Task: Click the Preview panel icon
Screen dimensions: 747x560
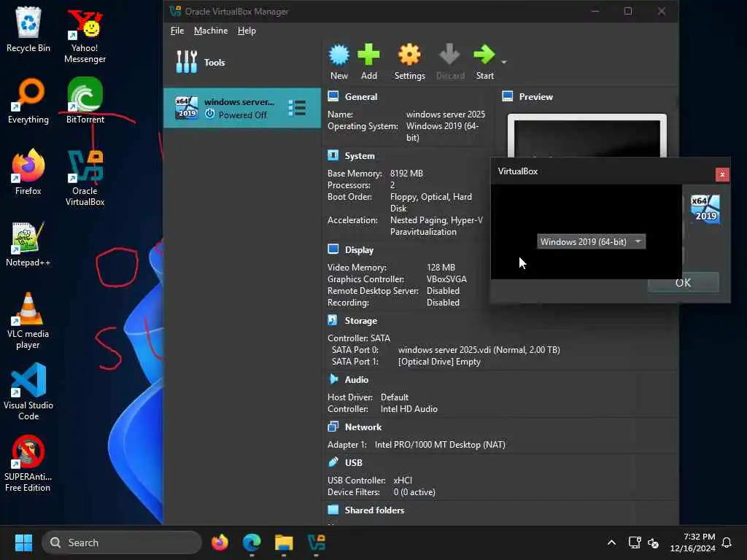Action: (x=508, y=96)
